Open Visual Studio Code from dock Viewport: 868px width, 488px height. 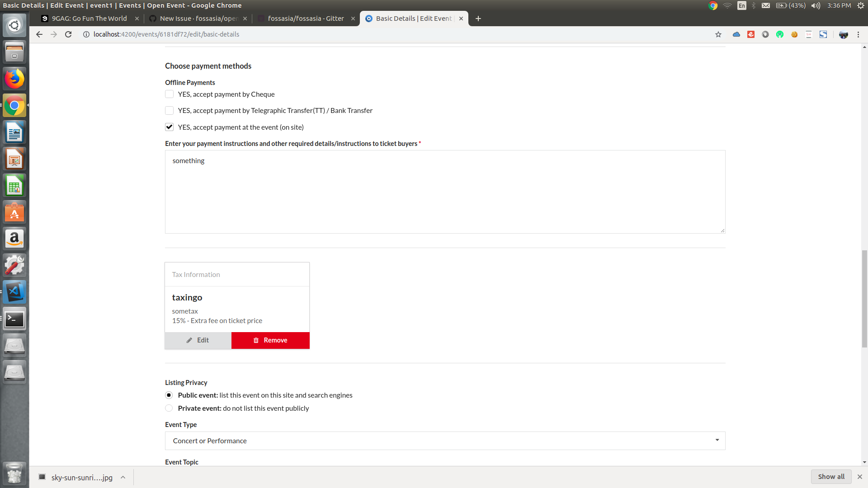click(x=14, y=292)
